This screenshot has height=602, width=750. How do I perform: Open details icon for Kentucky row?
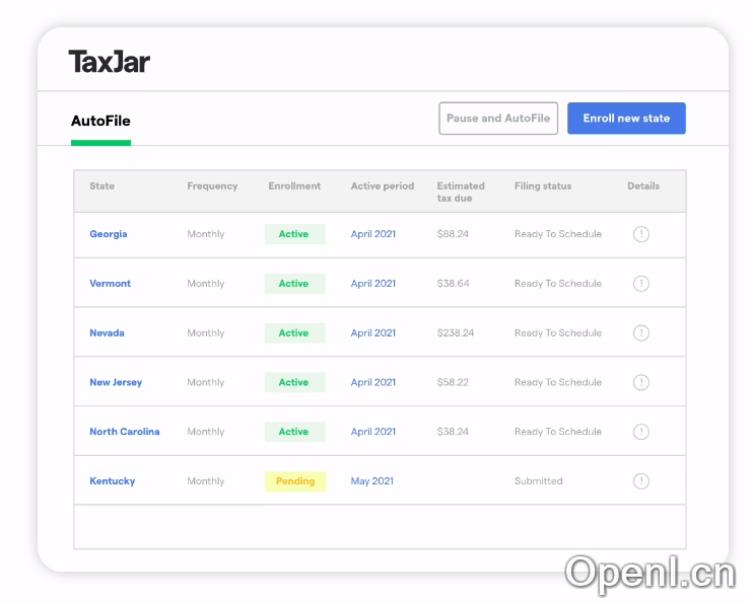641,481
